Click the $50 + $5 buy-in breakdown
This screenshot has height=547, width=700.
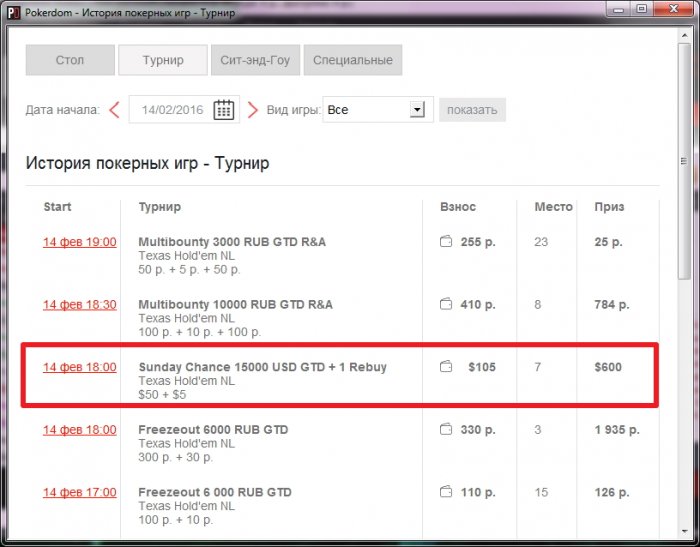pos(162,395)
